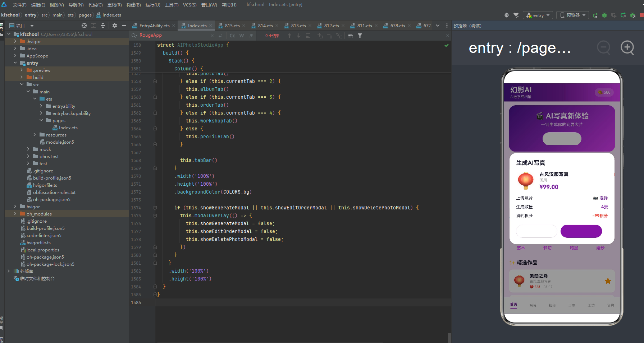The width and height of the screenshot is (644, 343).
Task: Switch to the EntryAbility.ets tab
Action: tap(154, 26)
